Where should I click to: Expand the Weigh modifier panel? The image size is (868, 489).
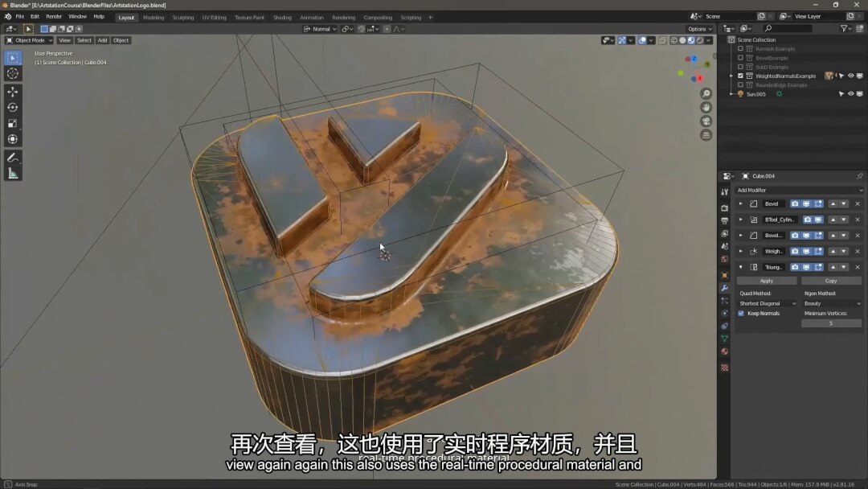(741, 252)
